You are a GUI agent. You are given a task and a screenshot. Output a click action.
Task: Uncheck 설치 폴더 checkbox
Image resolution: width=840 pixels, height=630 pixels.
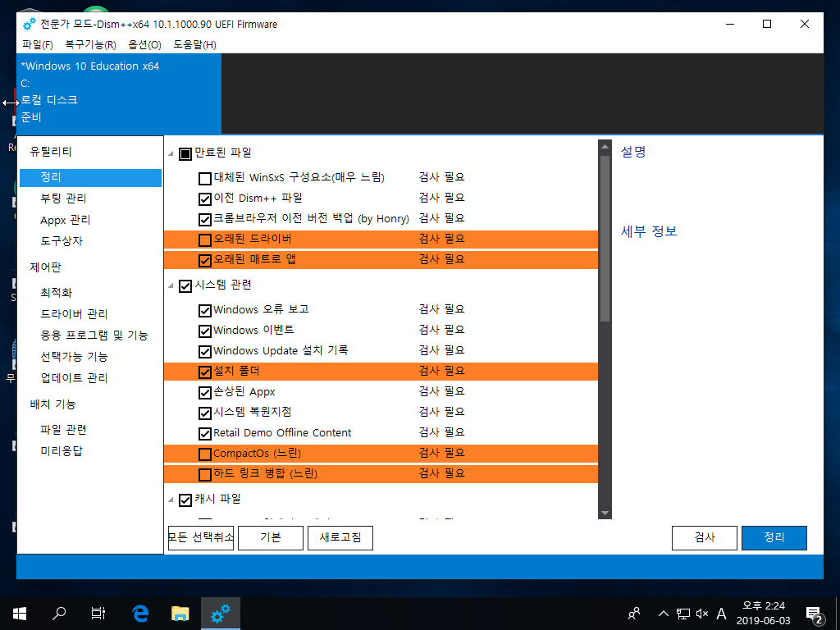point(204,372)
